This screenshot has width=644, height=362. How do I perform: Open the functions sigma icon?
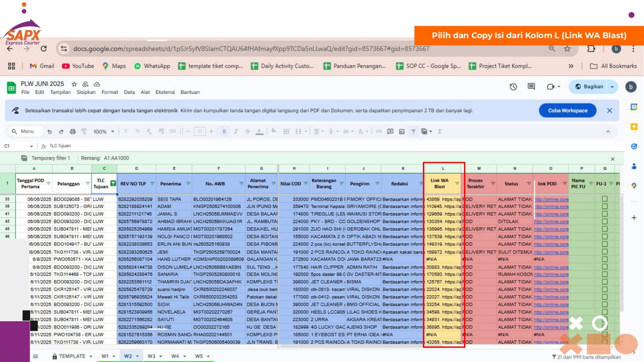[x=440, y=132]
